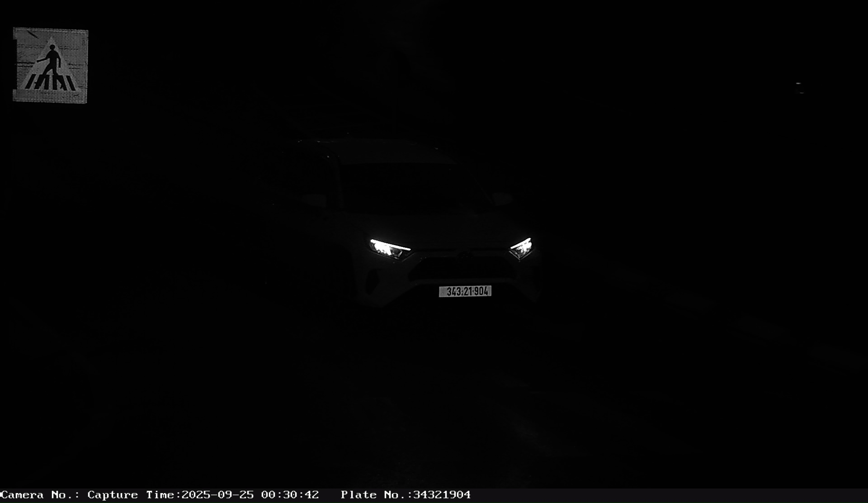
Task: Click the pedestrian crossing sign
Action: 50,66
